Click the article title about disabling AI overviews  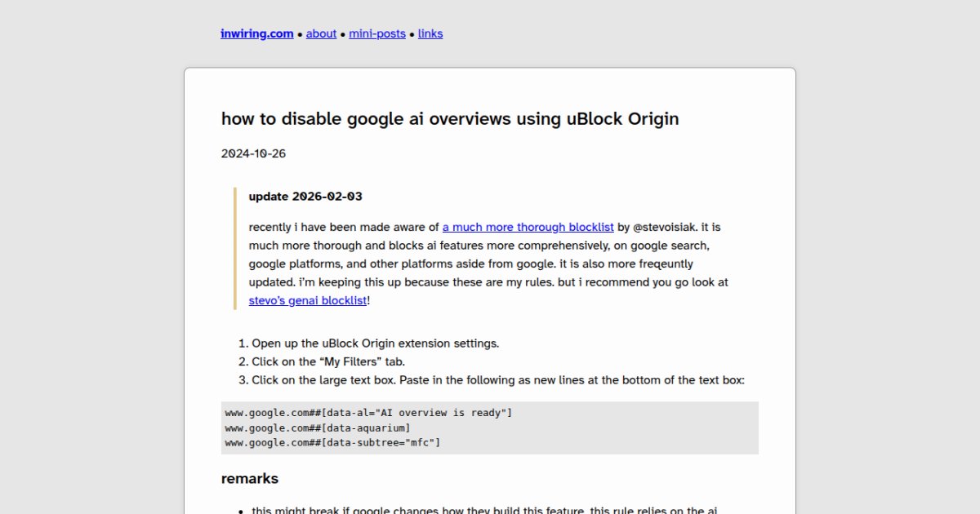click(x=449, y=119)
